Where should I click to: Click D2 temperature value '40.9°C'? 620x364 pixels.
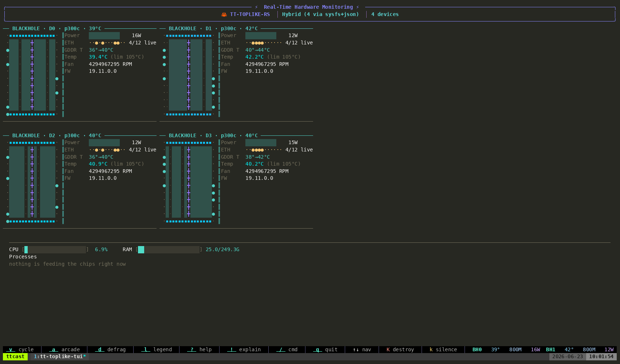(98, 164)
